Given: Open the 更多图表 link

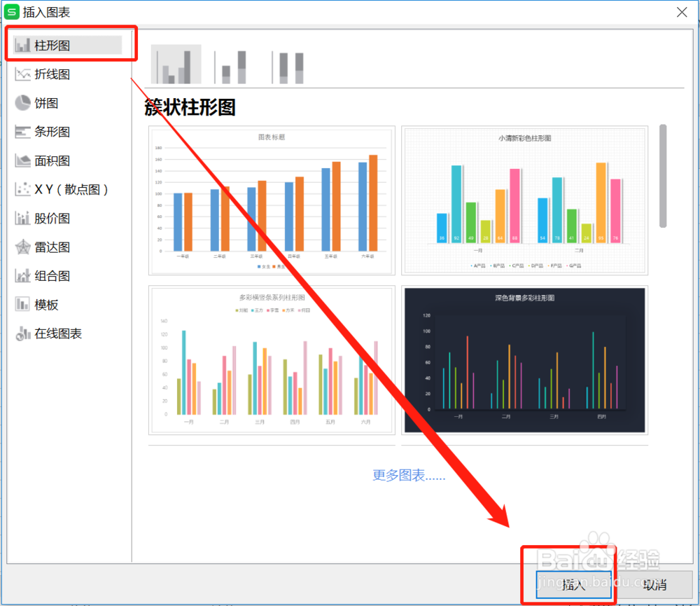Looking at the screenshot, I should coord(409,475).
